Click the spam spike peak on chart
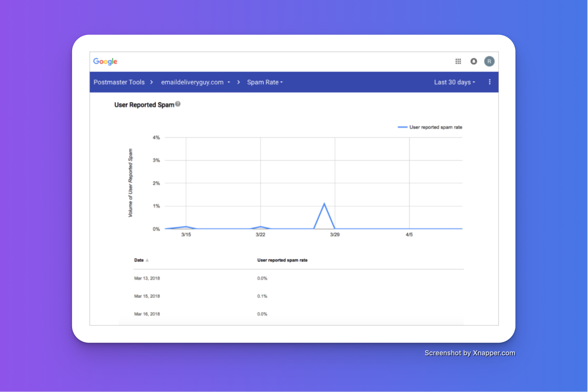588x392 pixels. 324,204
